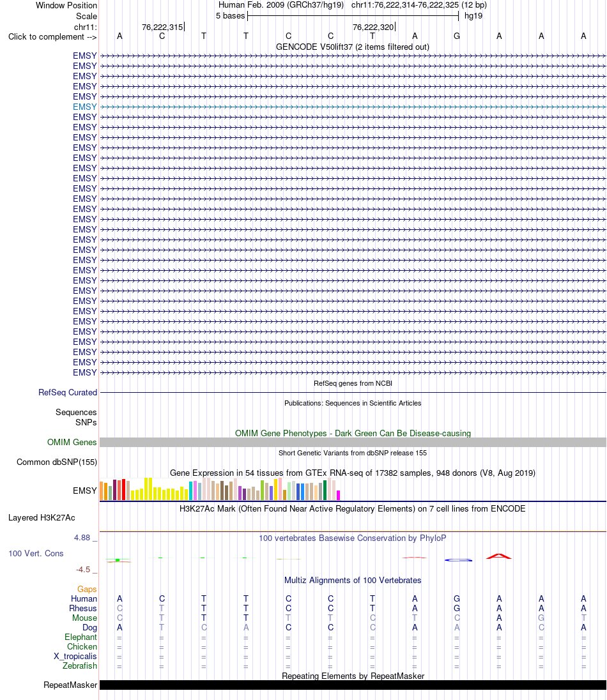Click the 'hg19' label beside scale bar
The image size is (607, 700).
(473, 16)
